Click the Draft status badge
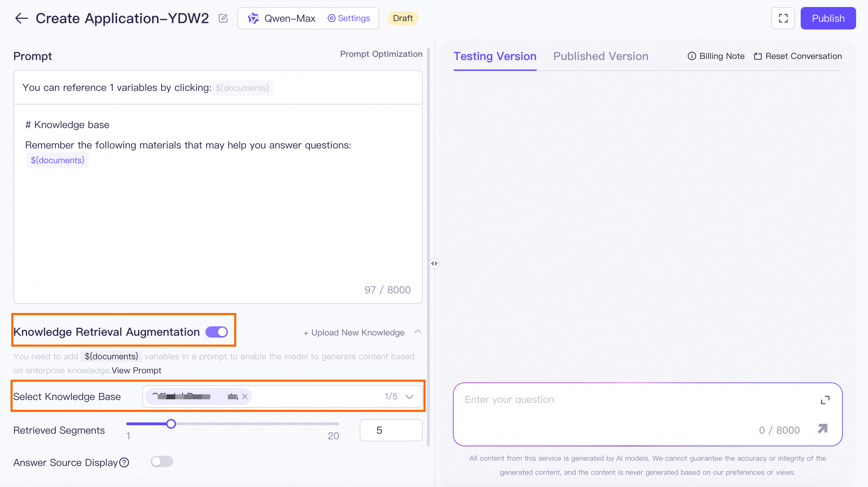This screenshot has width=868, height=487. click(x=403, y=18)
